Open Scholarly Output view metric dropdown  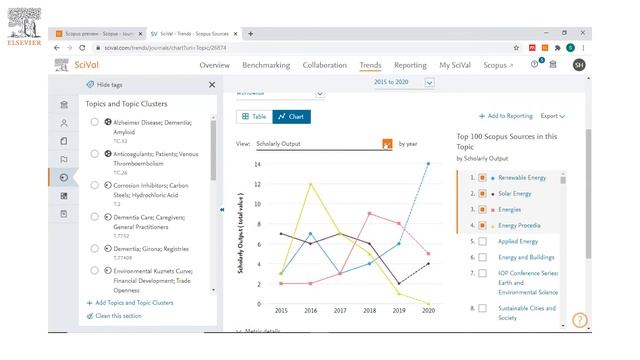click(x=324, y=144)
